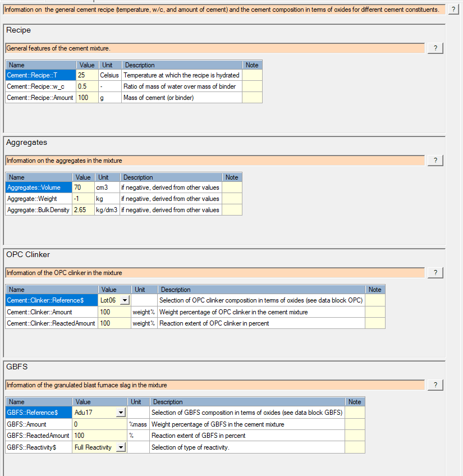
Task: Edit the clinker ReactedAmount value 100
Action: click(x=114, y=323)
